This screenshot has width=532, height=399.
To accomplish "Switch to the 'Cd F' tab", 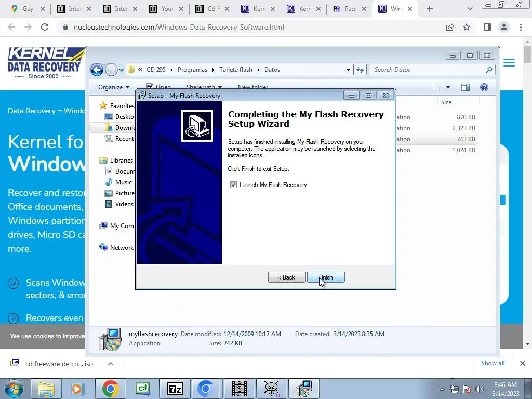I will click(x=212, y=9).
